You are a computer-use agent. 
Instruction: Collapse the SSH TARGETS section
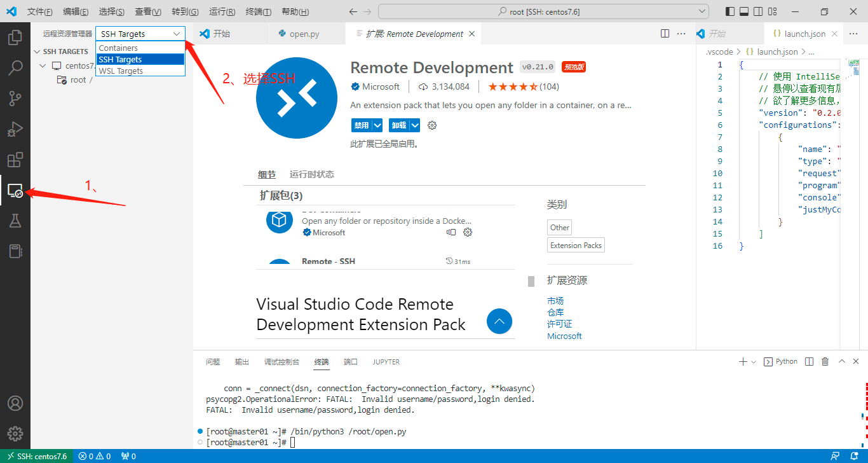click(x=37, y=52)
